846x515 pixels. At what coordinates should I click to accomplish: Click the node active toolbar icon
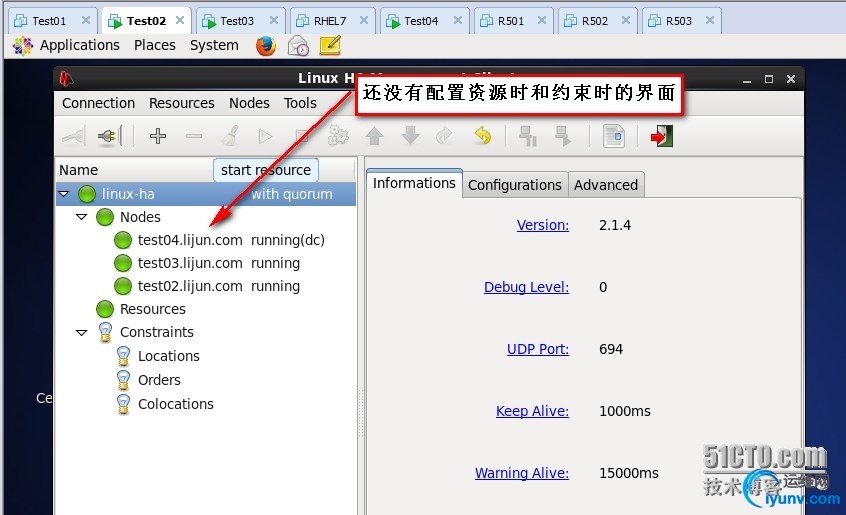click(x=563, y=136)
